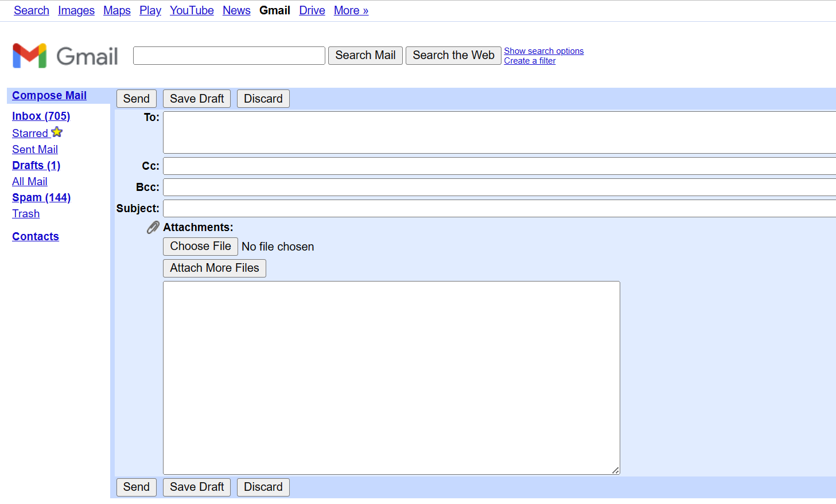
Task: Open the Starred mail folder
Action: point(30,133)
